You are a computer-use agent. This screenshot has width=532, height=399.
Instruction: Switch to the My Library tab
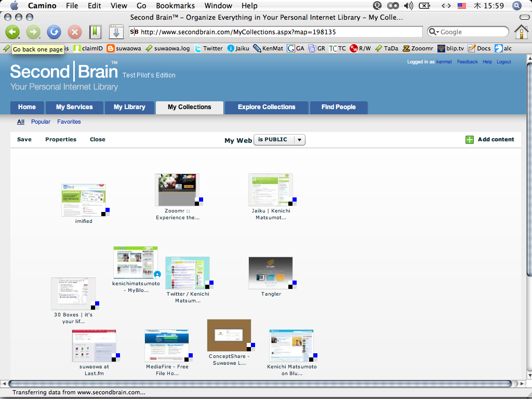[x=129, y=107]
